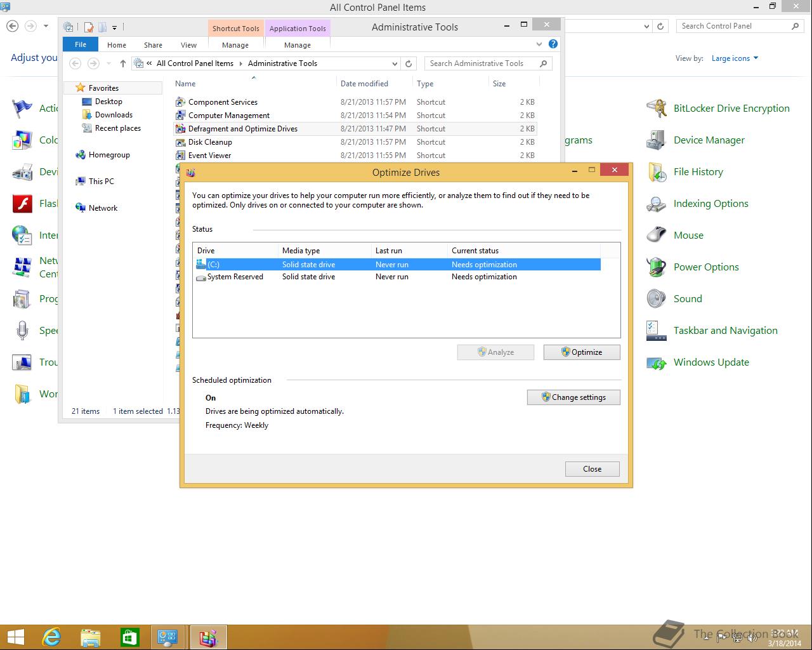Click Media type column header

pyautogui.click(x=324, y=251)
